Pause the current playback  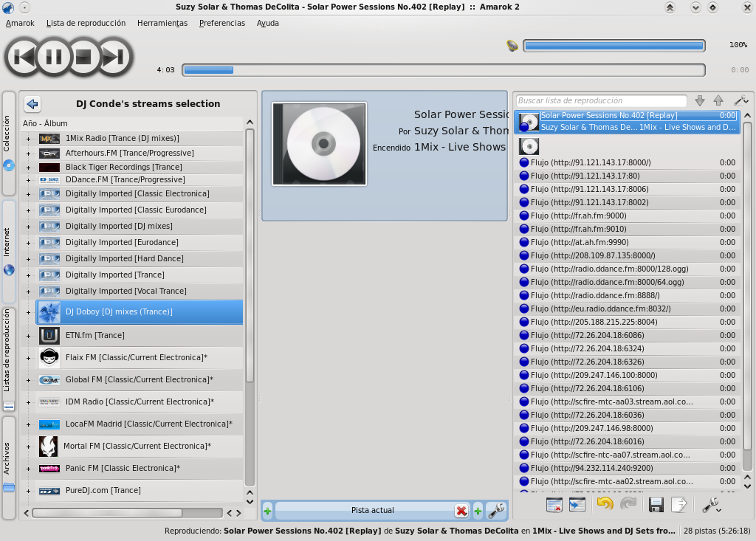[53, 58]
